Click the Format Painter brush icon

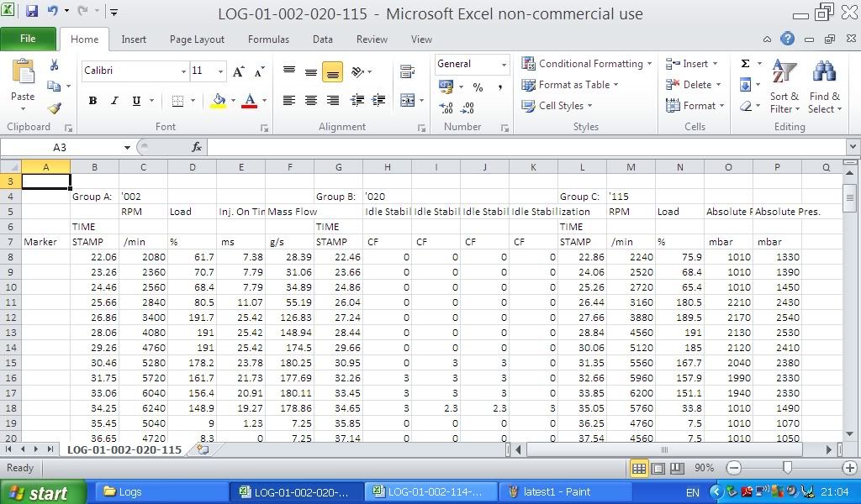55,108
